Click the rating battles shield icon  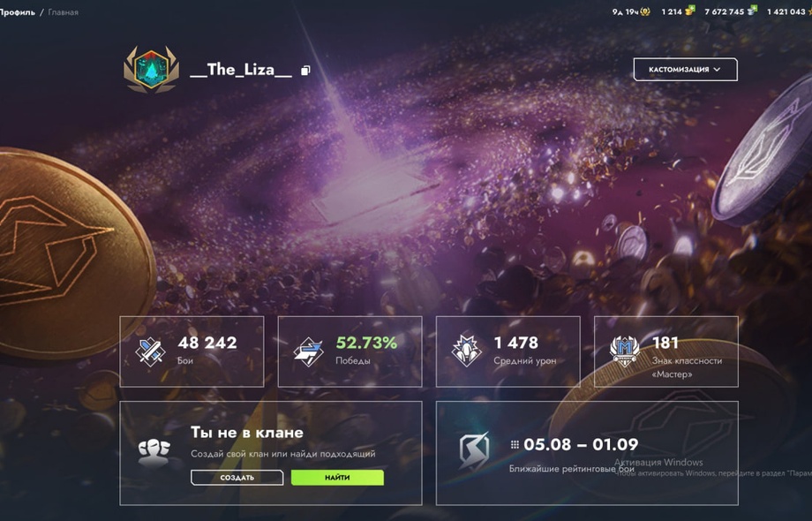(474, 451)
